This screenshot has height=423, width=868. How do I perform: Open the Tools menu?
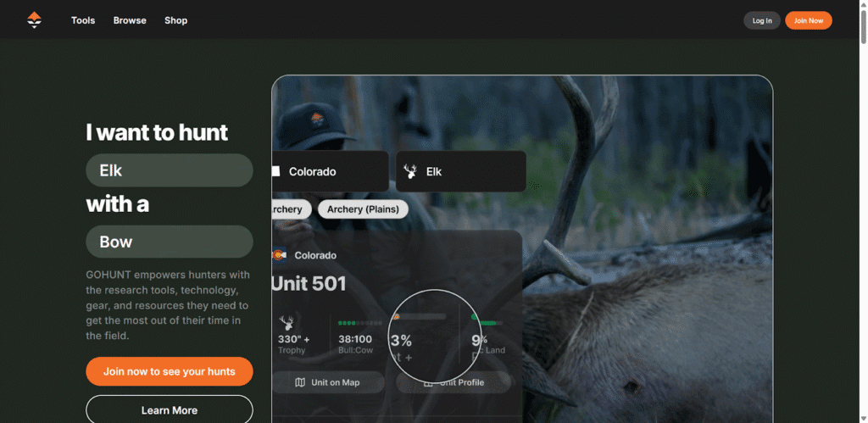[83, 20]
